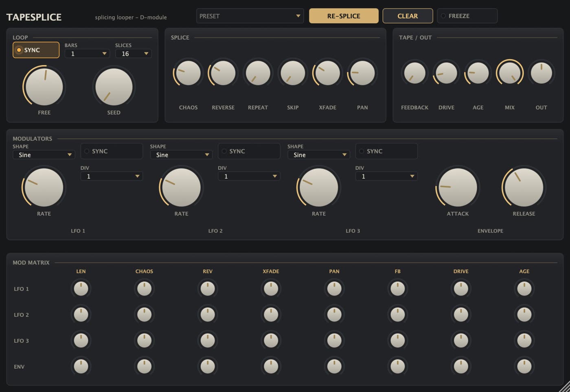Image resolution: width=570 pixels, height=392 pixels.
Task: Open the PRESET dropdown
Action: [x=250, y=16]
